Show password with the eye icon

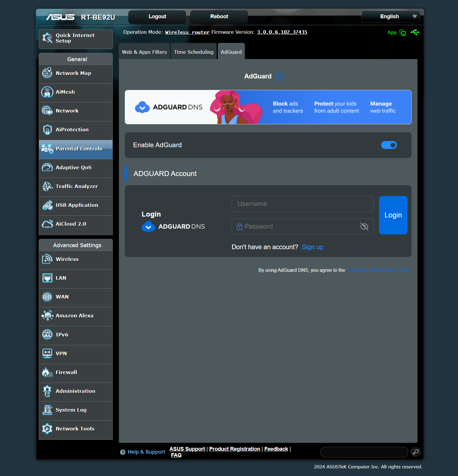click(364, 227)
